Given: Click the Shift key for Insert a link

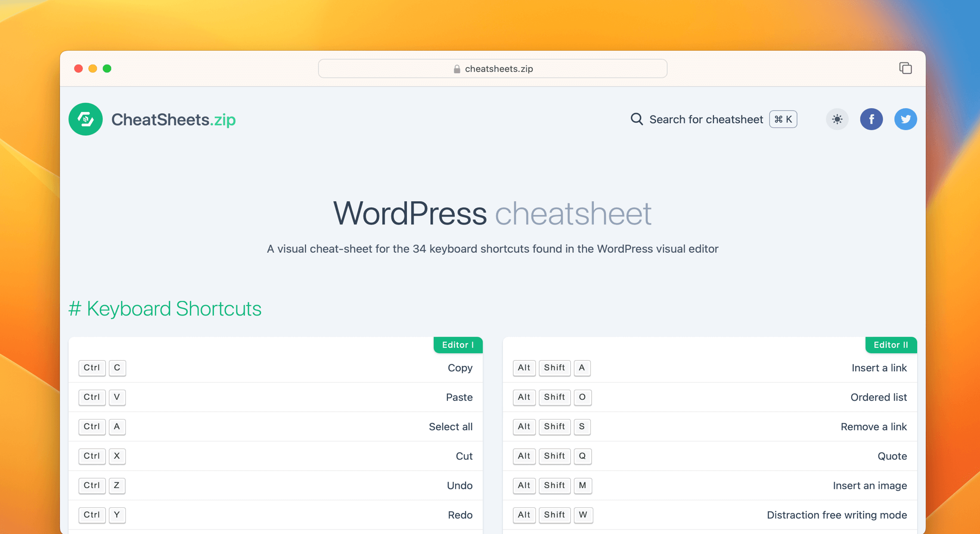Looking at the screenshot, I should (x=555, y=368).
